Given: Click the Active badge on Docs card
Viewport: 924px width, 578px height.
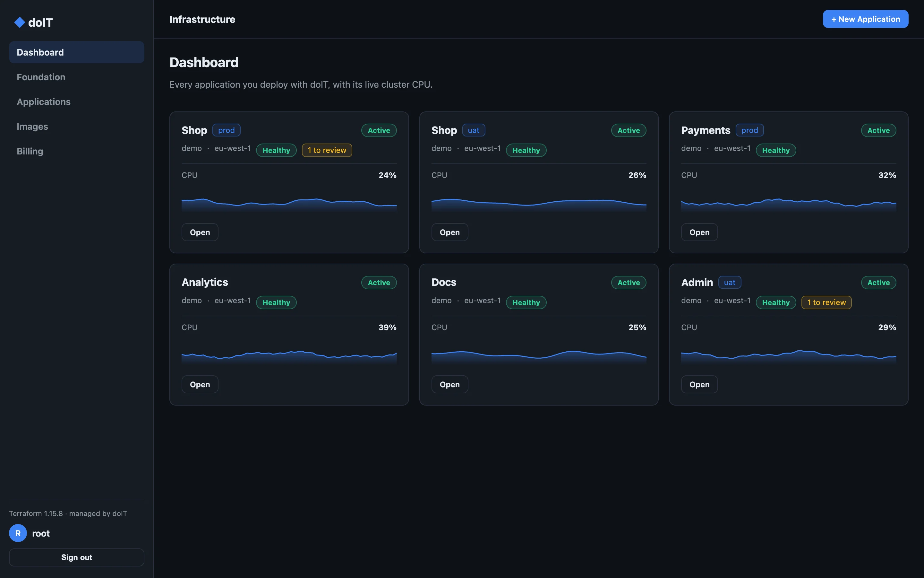Looking at the screenshot, I should [629, 283].
